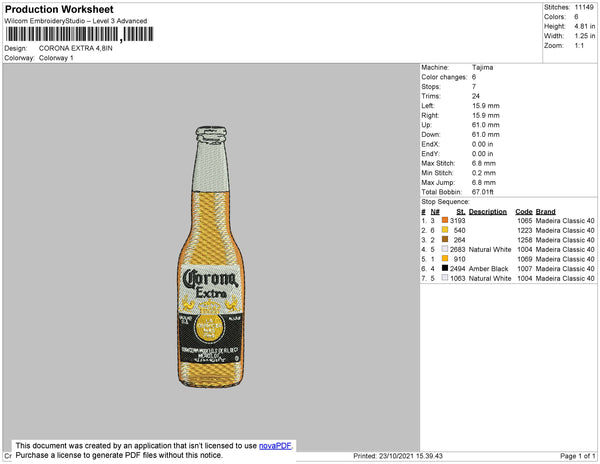Click the Production Worksheet title
The width and height of the screenshot is (600, 464).
point(59,10)
